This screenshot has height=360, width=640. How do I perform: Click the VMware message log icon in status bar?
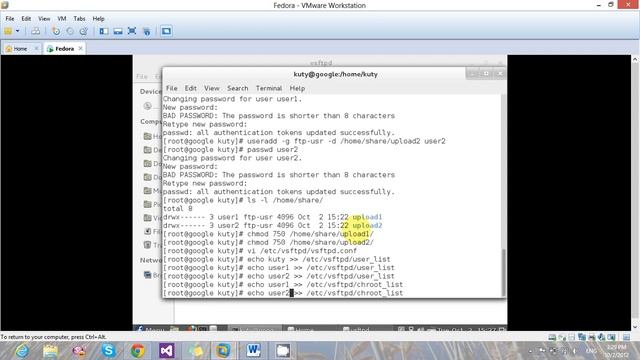click(x=626, y=337)
